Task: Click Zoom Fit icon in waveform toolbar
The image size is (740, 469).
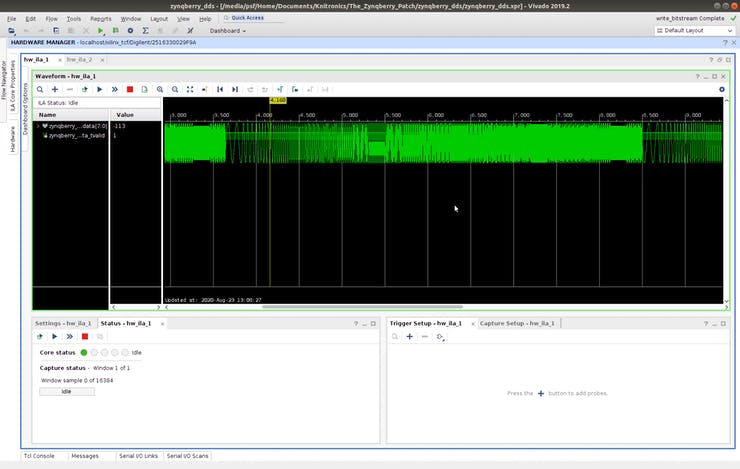Action: tap(190, 89)
